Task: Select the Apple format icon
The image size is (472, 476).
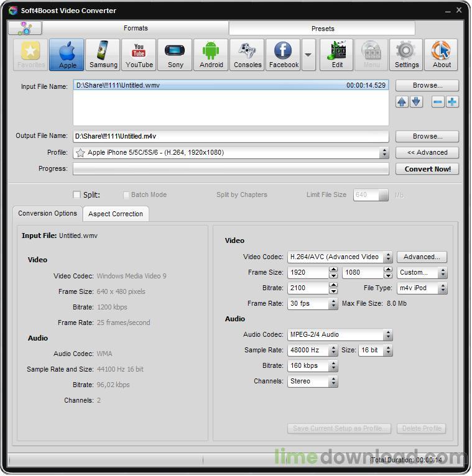Action: 67,55
